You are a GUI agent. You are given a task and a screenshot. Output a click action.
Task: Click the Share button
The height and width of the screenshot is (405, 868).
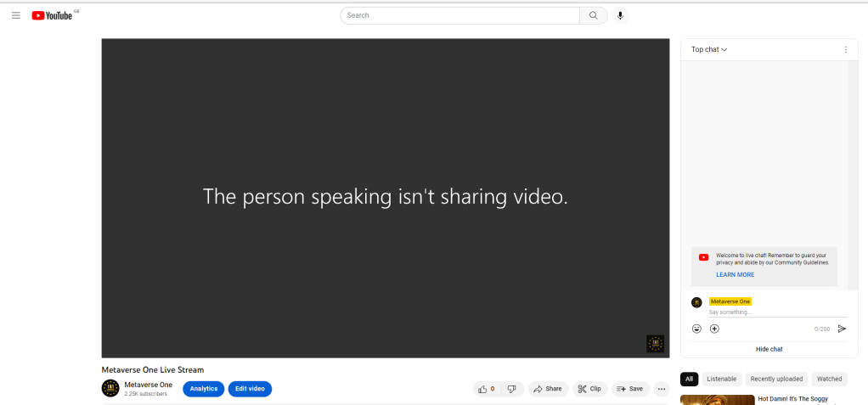[548, 389]
